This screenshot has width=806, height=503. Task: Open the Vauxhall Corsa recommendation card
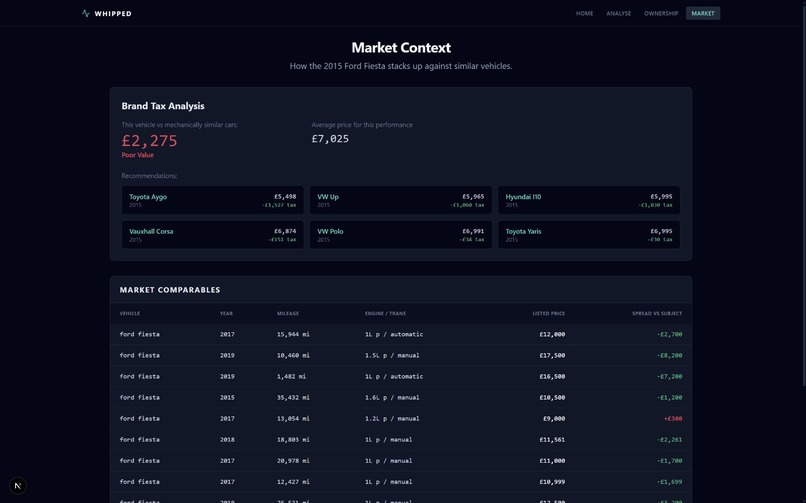212,235
